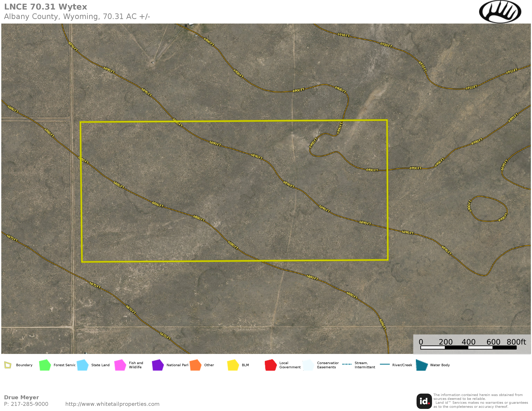Click the River/Creek legend line symbol
The width and height of the screenshot is (532, 411).
click(385, 364)
